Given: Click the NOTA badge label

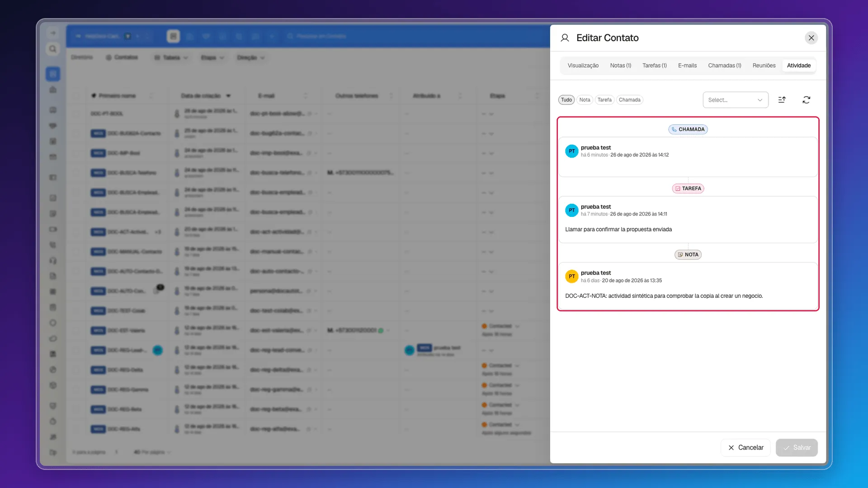Looking at the screenshot, I should click(x=688, y=254).
